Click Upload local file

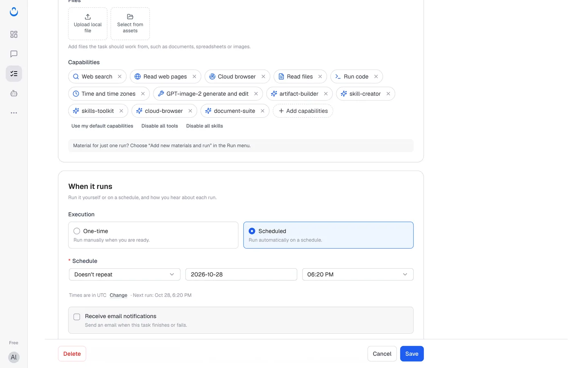point(88,24)
